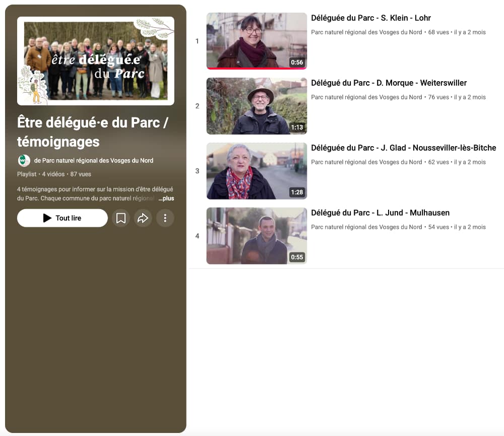Open the playlist cover image
This screenshot has width=504, height=436.
[x=96, y=61]
